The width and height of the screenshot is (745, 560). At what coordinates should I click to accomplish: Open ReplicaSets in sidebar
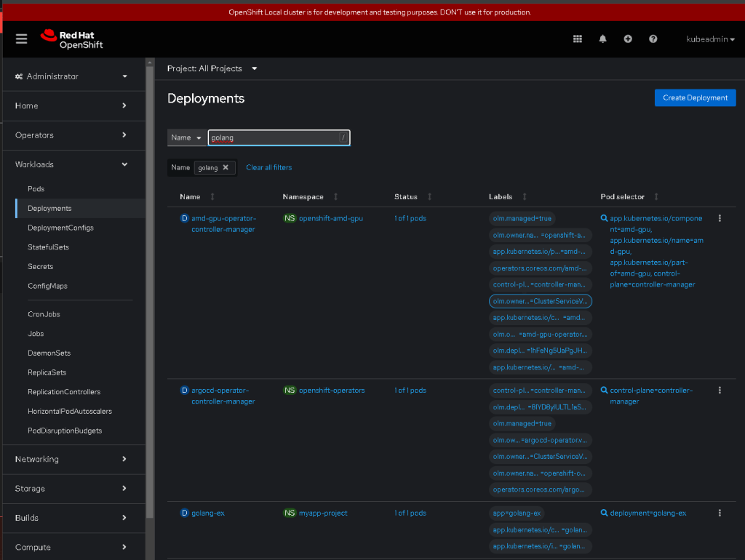[47, 372]
